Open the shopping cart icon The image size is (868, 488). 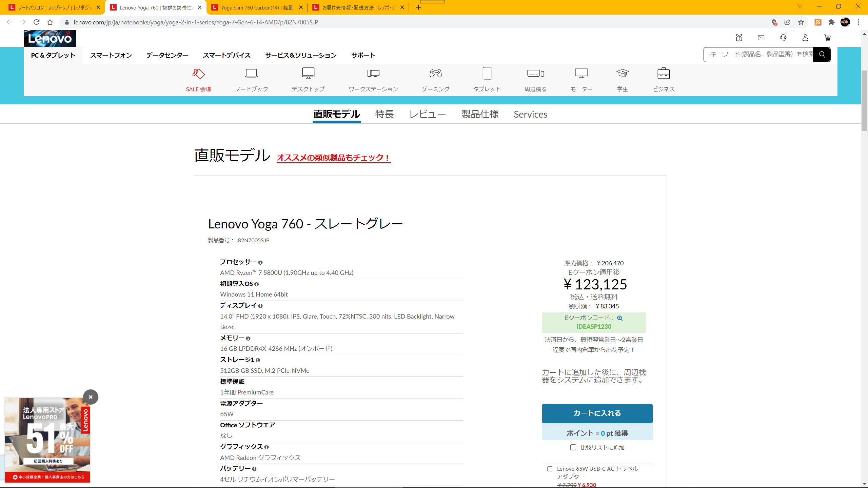(x=827, y=38)
